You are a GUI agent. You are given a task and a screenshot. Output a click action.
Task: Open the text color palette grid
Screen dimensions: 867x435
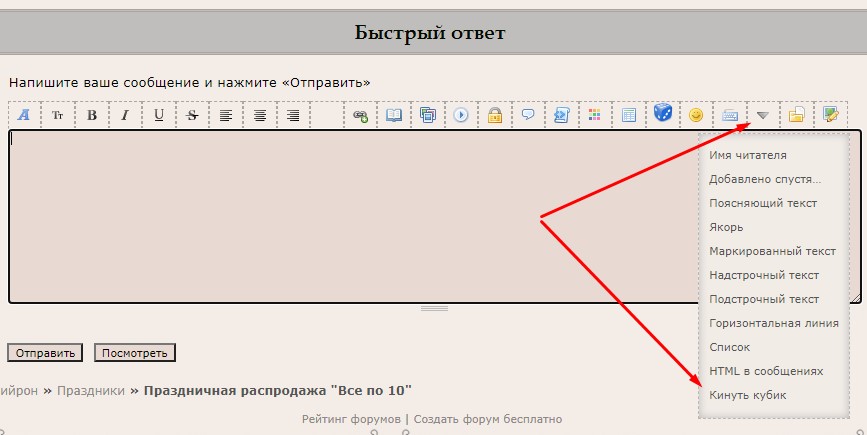[x=594, y=115]
